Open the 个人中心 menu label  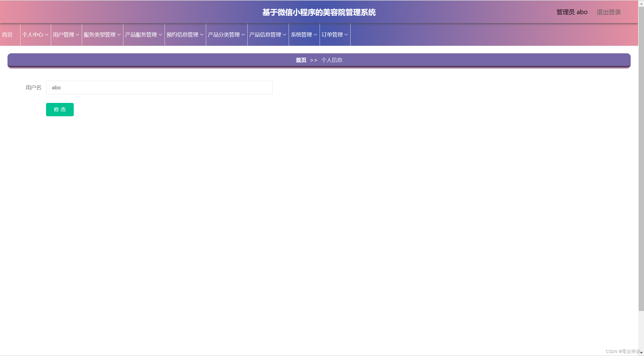(x=33, y=35)
